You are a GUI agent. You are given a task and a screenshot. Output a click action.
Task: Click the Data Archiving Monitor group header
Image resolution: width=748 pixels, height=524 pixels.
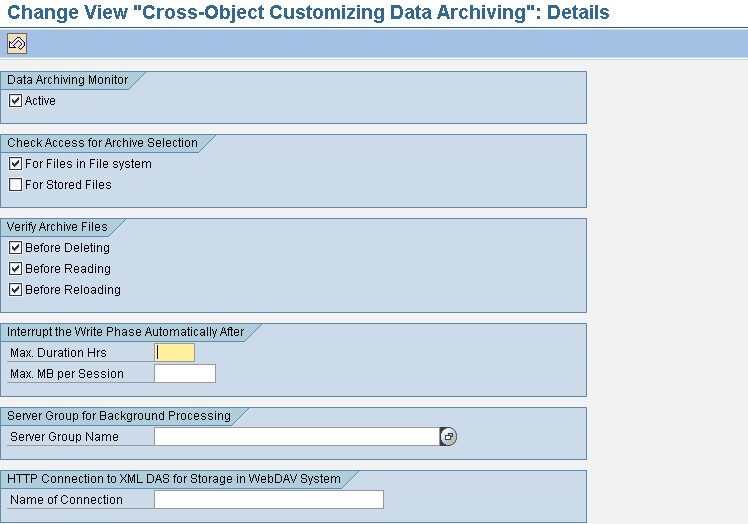[67, 80]
